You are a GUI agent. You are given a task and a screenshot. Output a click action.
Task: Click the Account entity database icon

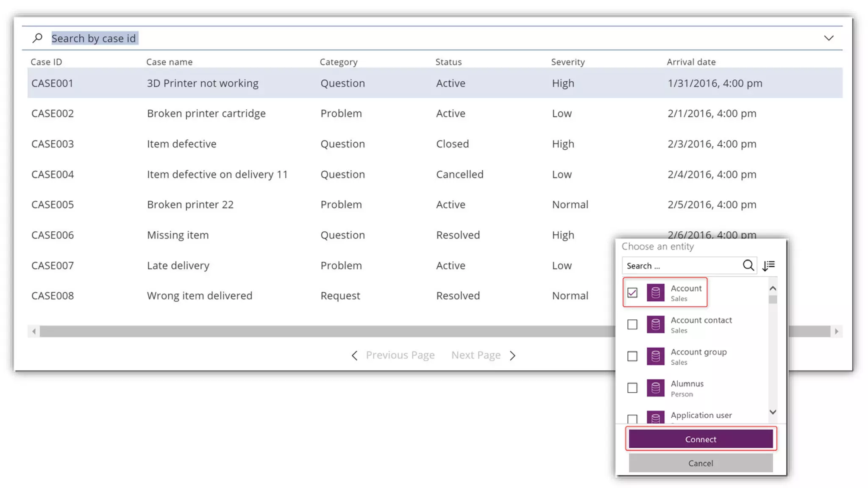point(655,292)
